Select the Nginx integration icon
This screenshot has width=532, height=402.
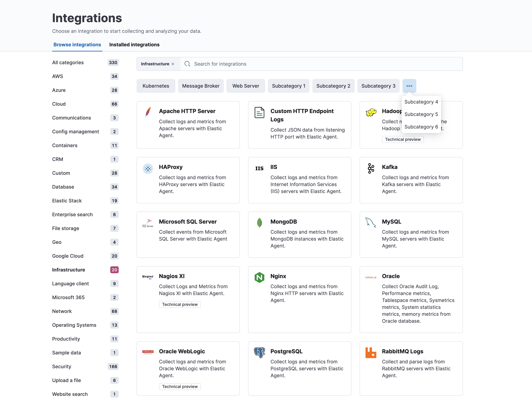[x=259, y=277]
